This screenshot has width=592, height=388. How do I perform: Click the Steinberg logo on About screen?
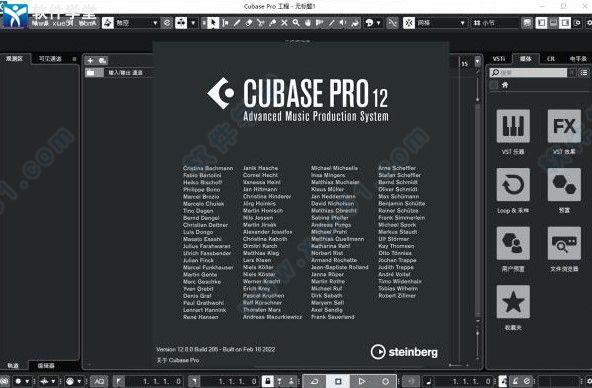pos(404,352)
